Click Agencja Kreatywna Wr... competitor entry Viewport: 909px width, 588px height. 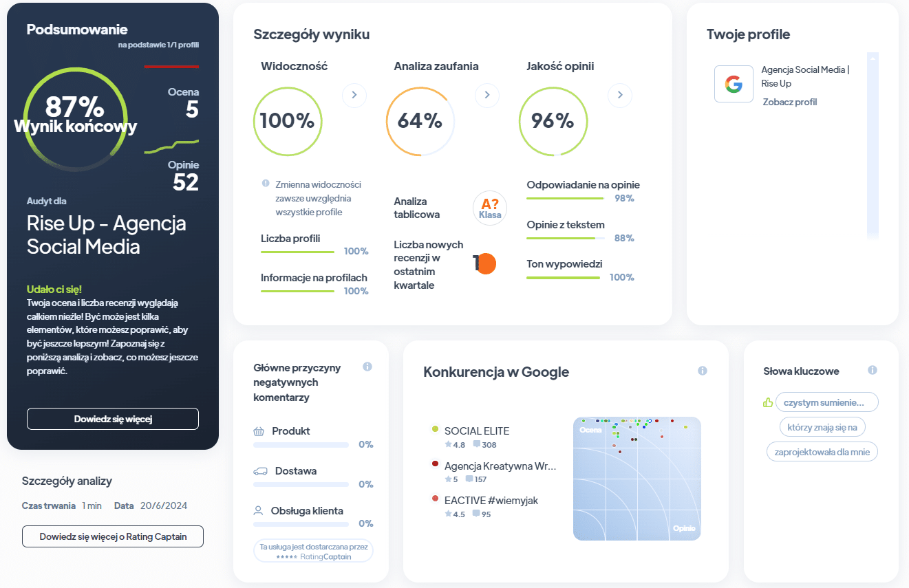500,466
